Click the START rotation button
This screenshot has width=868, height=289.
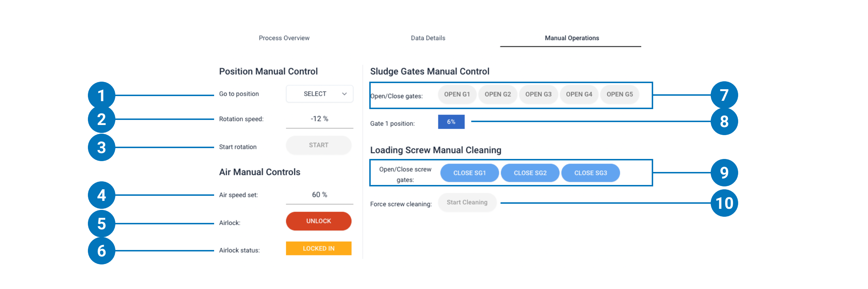[319, 145]
